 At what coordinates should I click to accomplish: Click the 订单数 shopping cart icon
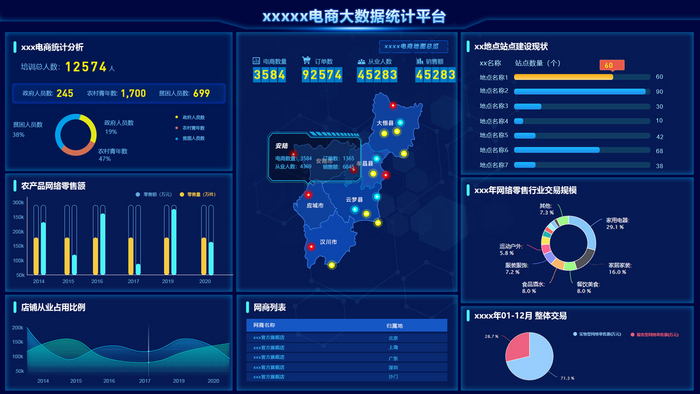(x=306, y=60)
